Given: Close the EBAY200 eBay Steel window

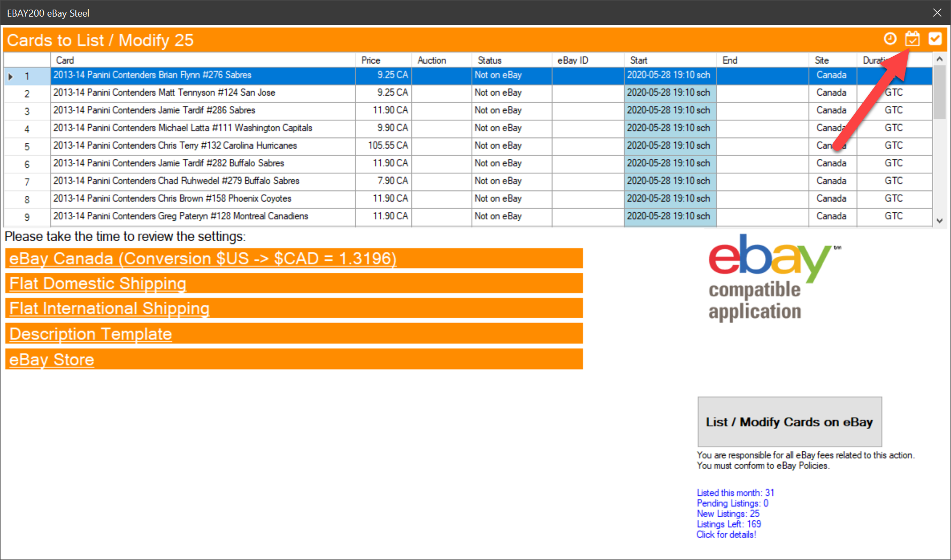Looking at the screenshot, I should pyautogui.click(x=937, y=12).
